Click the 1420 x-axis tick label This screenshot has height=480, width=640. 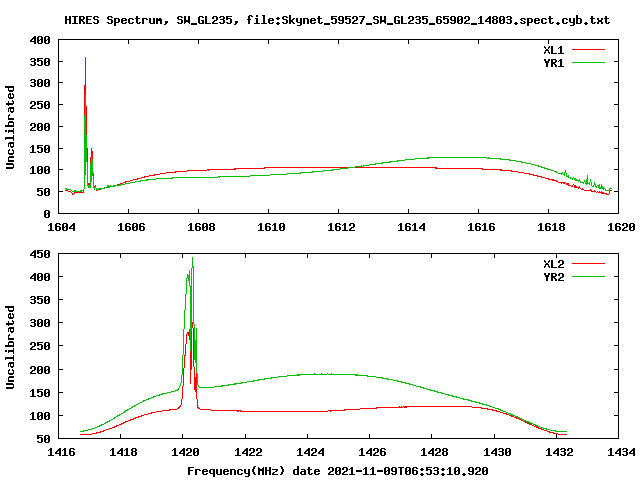[x=185, y=452]
